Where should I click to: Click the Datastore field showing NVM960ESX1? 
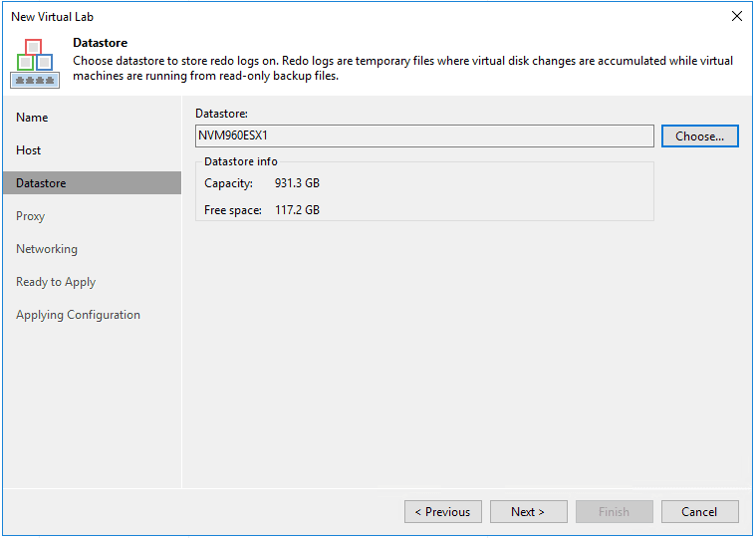tap(424, 135)
